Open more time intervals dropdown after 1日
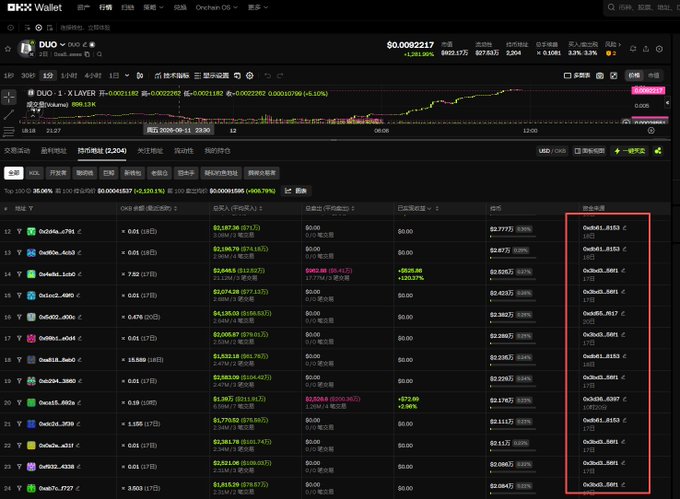This screenshot has height=499, width=680. click(127, 75)
